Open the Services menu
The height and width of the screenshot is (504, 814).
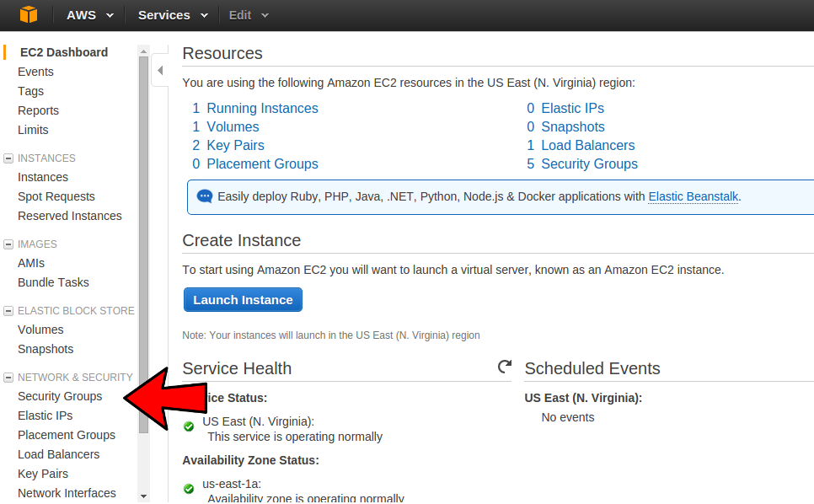(x=171, y=14)
